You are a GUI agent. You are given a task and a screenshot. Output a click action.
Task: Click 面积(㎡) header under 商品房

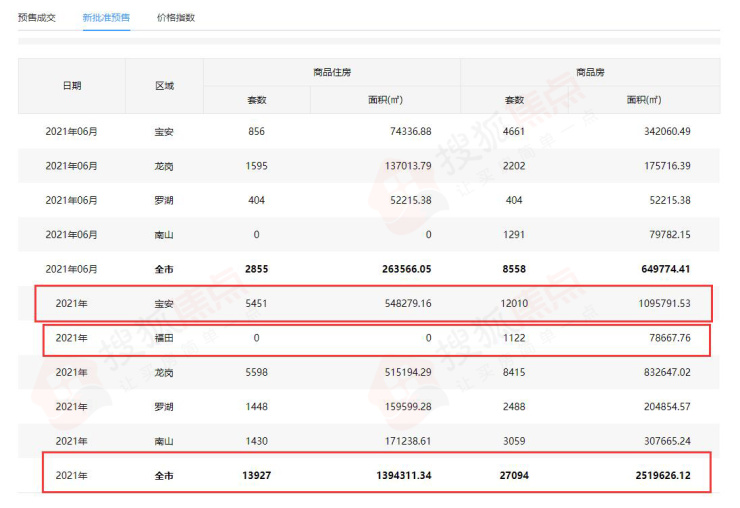[x=644, y=100]
